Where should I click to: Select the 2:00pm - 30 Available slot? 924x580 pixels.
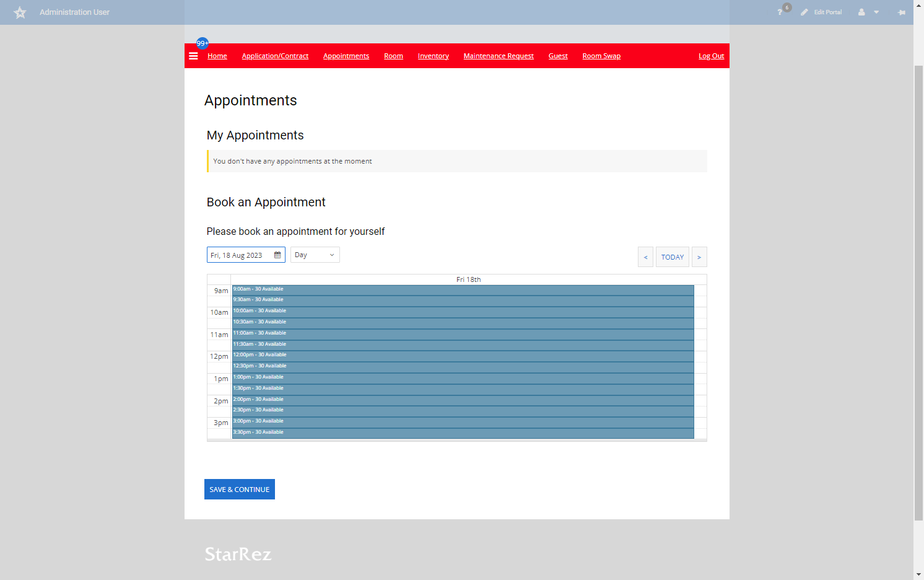463,400
